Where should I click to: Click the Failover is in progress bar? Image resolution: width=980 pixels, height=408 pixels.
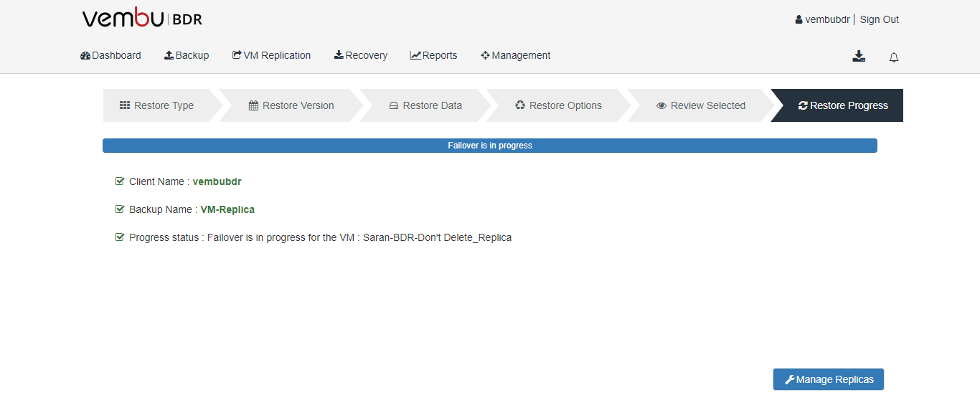(490, 146)
